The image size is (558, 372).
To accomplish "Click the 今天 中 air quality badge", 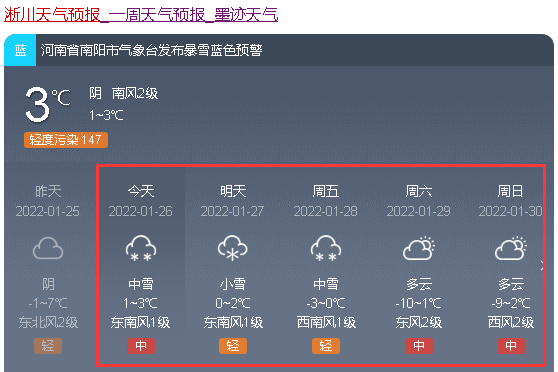I will point(141,346).
